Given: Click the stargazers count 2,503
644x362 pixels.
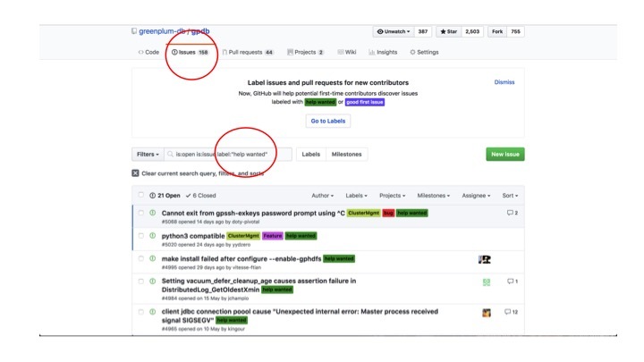Looking at the screenshot, I should click(x=472, y=31).
